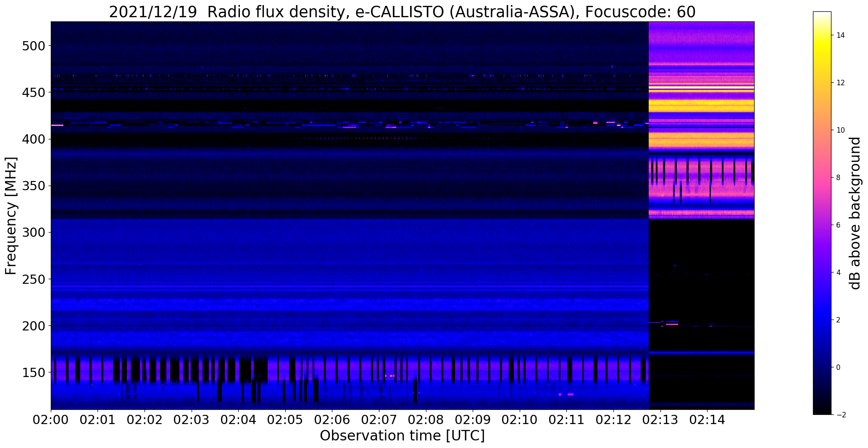Click the 250 frequency tick label
Viewport: 868px width, 448px height.
pyautogui.click(x=34, y=279)
